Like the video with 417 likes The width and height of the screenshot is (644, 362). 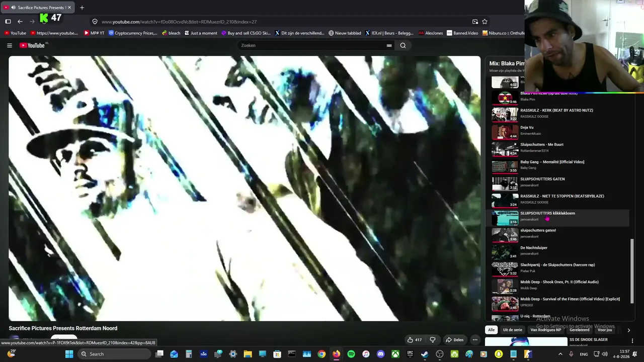point(414,340)
